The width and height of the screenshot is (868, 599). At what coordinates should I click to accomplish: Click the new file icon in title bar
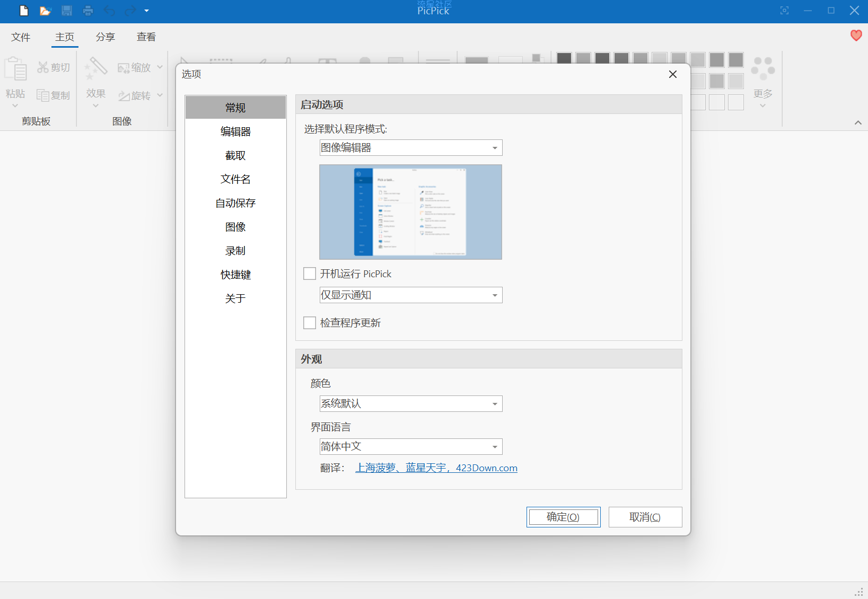coord(24,11)
